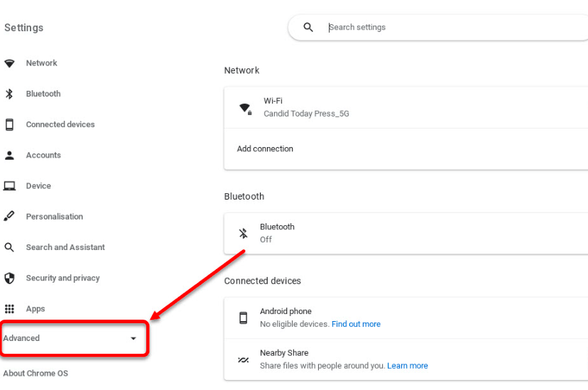The image size is (588, 390).
Task: Select the Connected devices phone icon
Action: pos(9,124)
